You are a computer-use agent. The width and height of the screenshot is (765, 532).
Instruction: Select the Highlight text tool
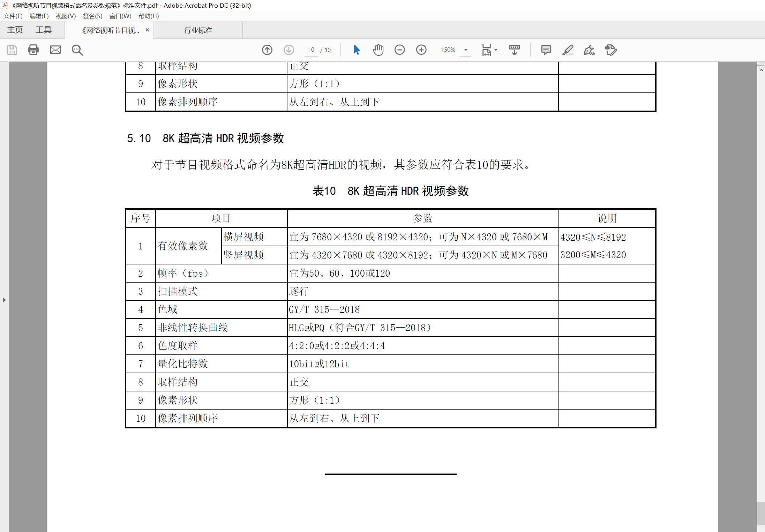568,50
